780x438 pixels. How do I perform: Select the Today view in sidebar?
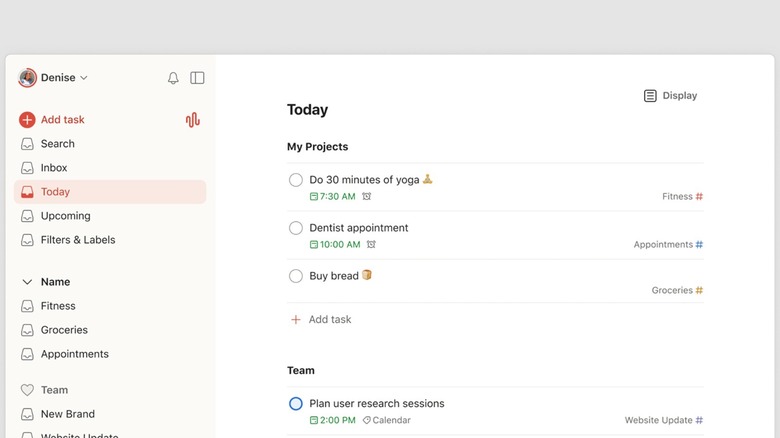click(110, 192)
